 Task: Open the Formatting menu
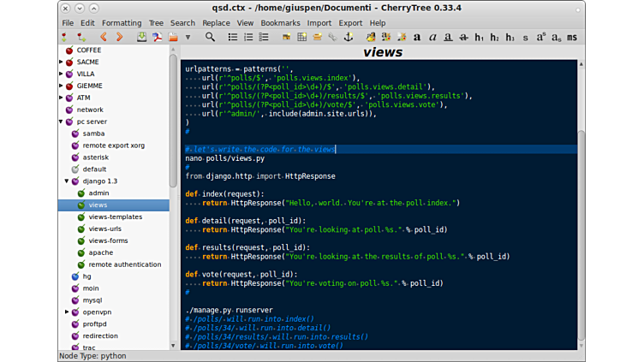click(122, 23)
